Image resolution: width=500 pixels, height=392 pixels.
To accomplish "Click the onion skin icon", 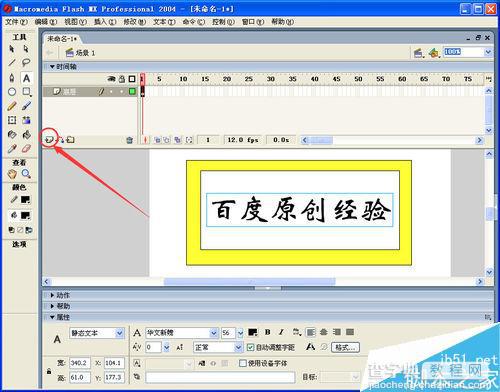I will 157,140.
